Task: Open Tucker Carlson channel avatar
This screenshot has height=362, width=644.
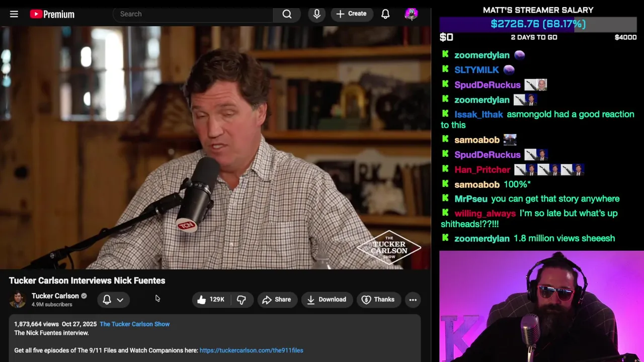Action: tap(18, 300)
